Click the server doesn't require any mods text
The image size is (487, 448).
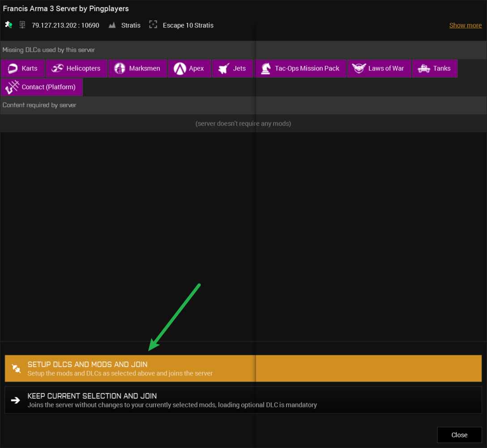pos(243,124)
